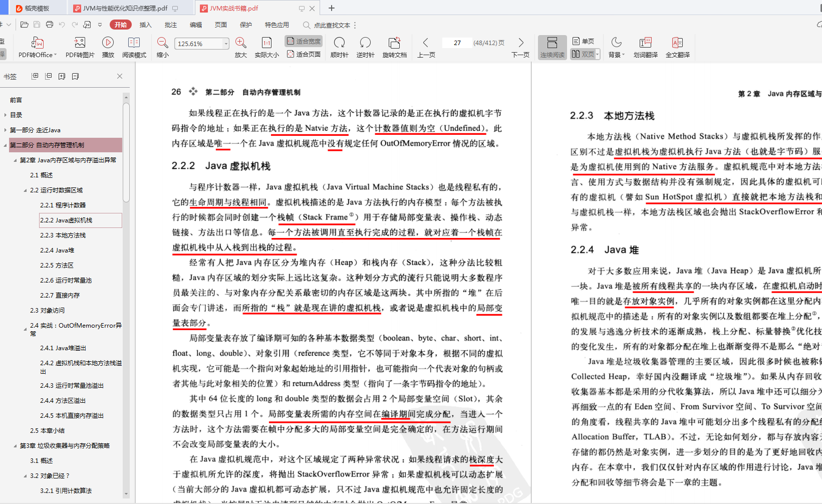Viewport: 822px width, 504px height.
Task: Open the 开始 ribbon tab
Action: [x=121, y=25]
